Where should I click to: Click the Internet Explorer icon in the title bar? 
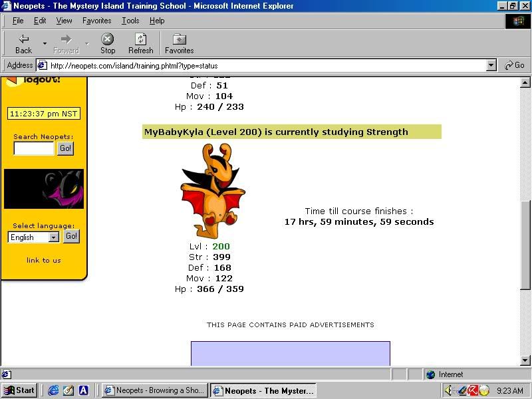tap(6, 6)
